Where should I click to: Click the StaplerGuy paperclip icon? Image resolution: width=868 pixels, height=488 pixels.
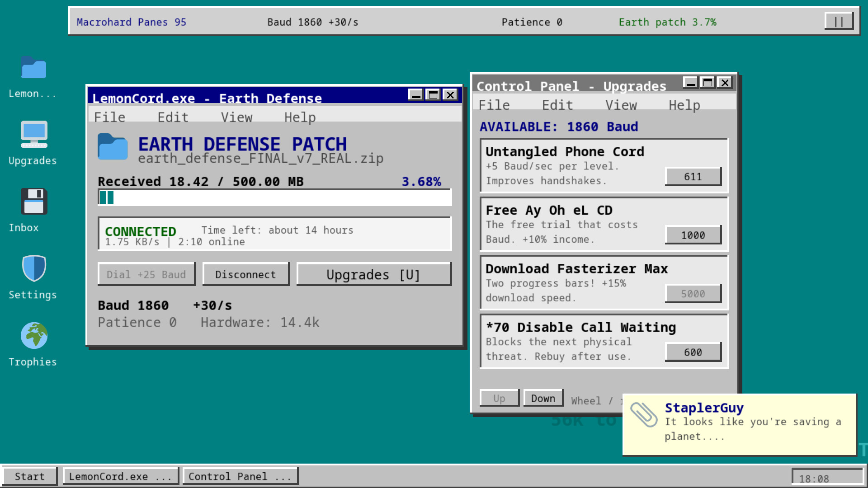[x=643, y=414]
